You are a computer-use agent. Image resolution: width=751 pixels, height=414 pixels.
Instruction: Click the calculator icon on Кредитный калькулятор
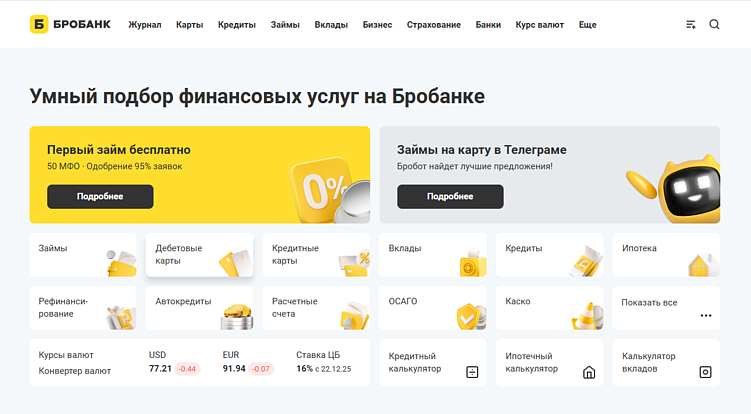click(472, 372)
